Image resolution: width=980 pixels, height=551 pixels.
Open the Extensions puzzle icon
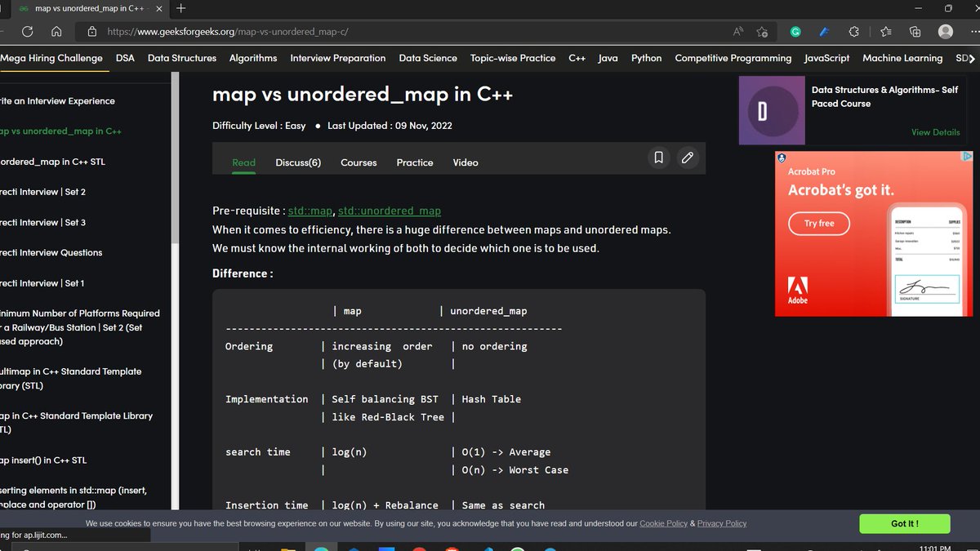click(854, 32)
